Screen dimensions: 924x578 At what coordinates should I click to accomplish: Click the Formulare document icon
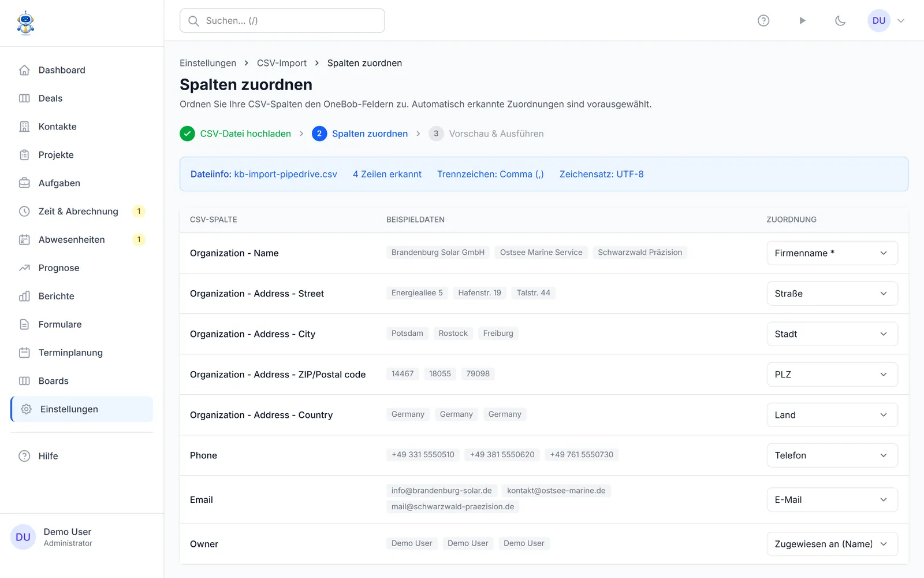pyautogui.click(x=24, y=325)
